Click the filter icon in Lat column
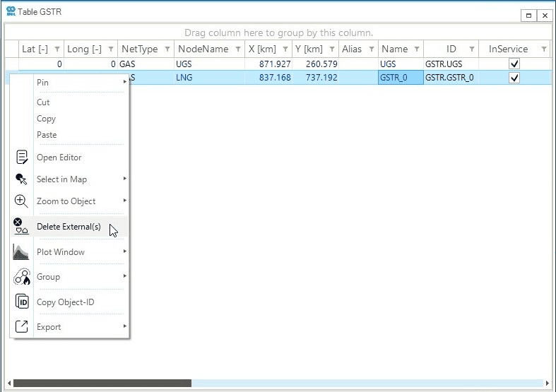 pyautogui.click(x=57, y=49)
